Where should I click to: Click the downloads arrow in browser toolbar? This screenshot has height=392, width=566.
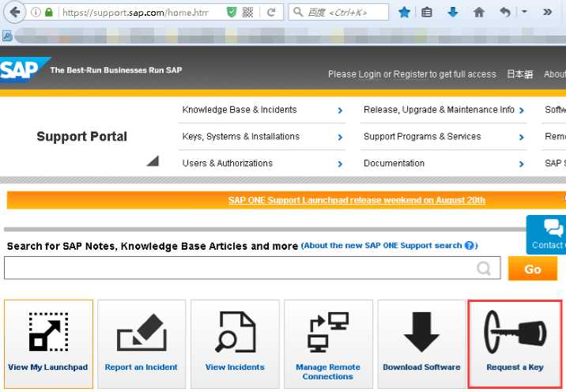point(453,13)
